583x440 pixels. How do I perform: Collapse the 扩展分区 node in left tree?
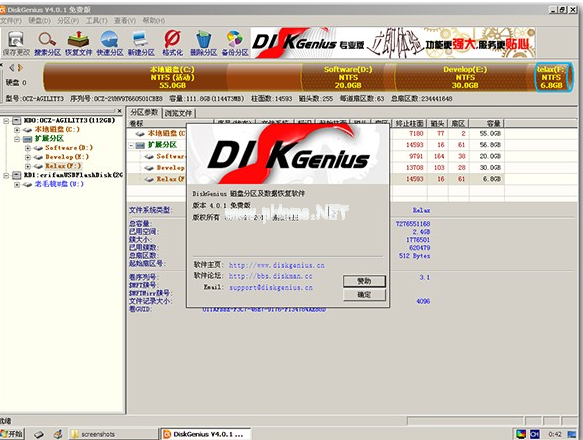pos(17,139)
